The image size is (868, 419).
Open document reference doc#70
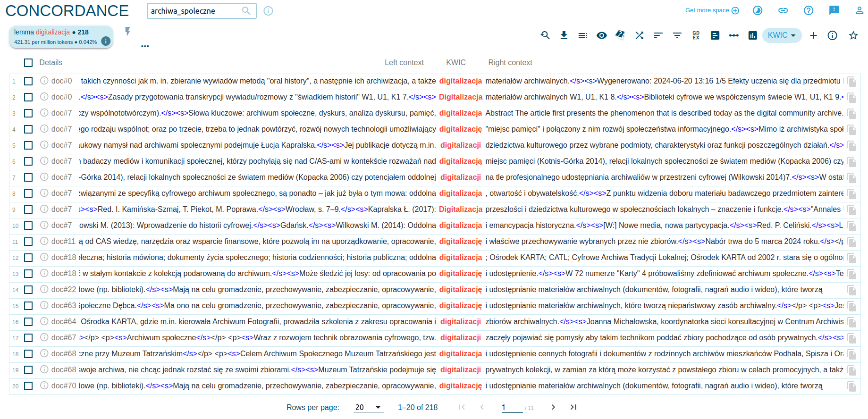(x=63, y=386)
